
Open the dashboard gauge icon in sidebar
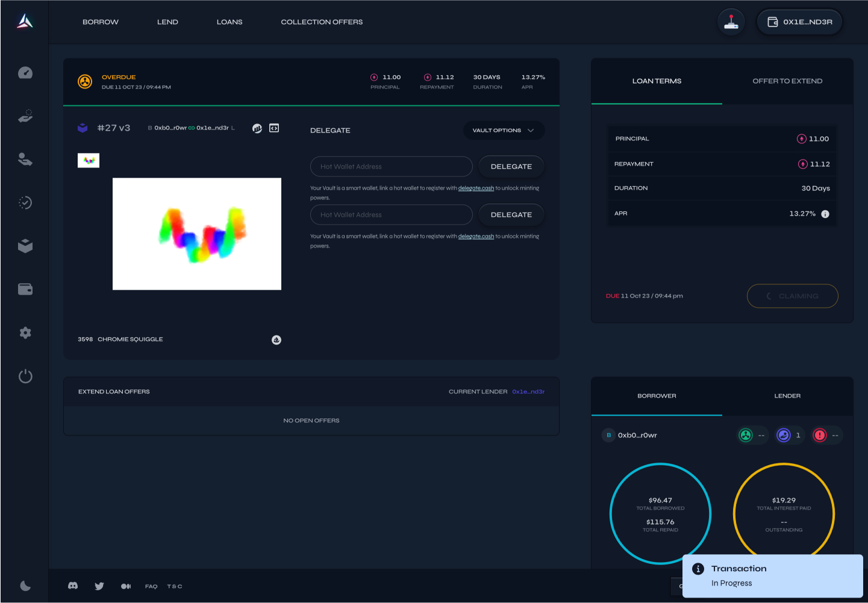(x=25, y=73)
